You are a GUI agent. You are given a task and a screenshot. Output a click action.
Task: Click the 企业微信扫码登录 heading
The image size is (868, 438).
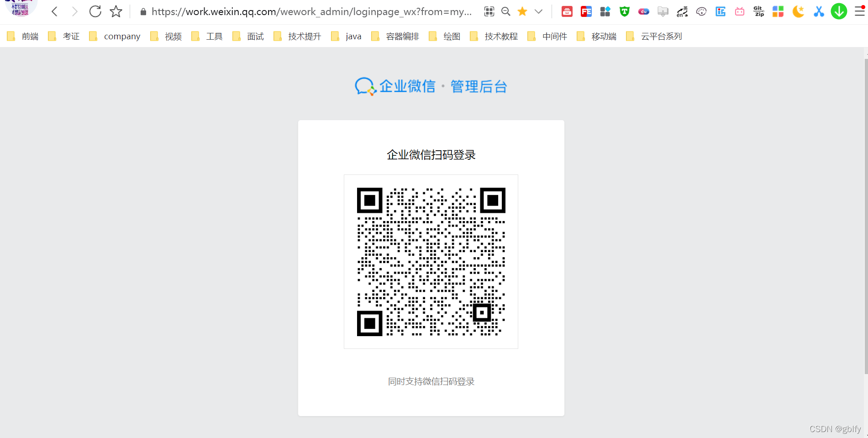click(x=431, y=155)
